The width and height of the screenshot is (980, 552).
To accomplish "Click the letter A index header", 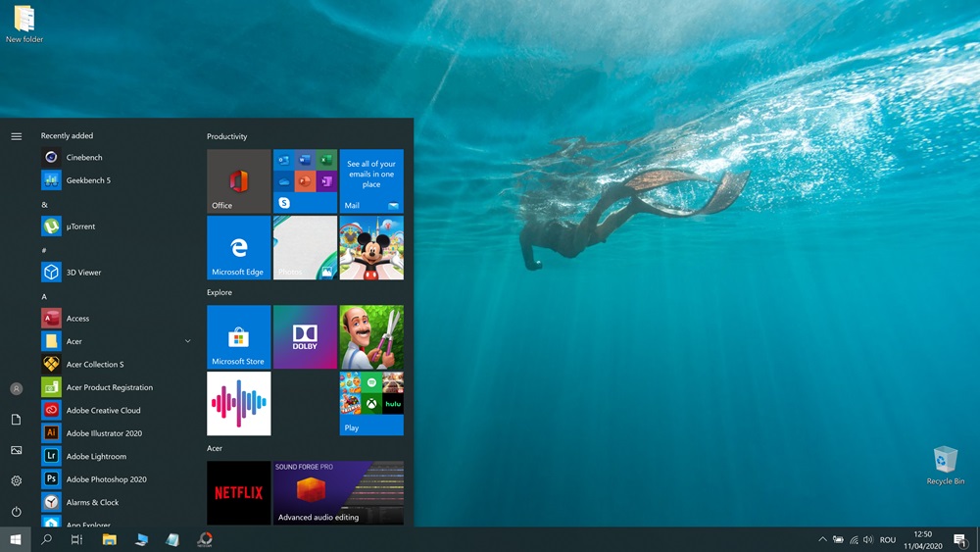I will (44, 296).
